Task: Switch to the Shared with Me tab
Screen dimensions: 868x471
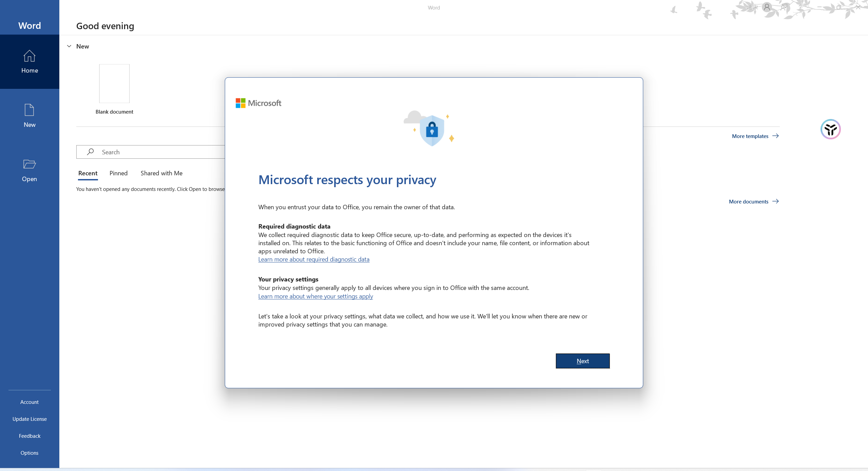Action: pos(161,173)
